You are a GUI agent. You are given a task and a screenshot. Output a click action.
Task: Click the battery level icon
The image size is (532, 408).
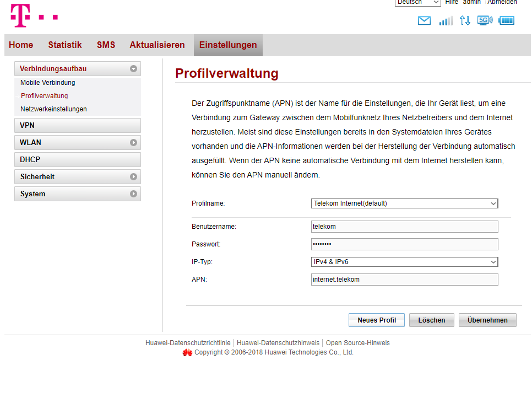[x=506, y=21]
